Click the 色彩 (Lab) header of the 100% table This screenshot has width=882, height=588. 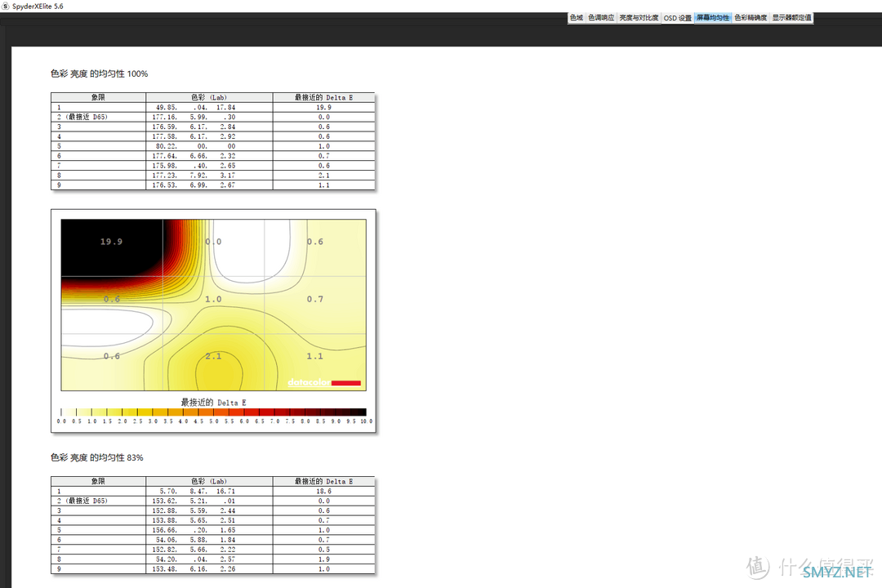point(209,97)
